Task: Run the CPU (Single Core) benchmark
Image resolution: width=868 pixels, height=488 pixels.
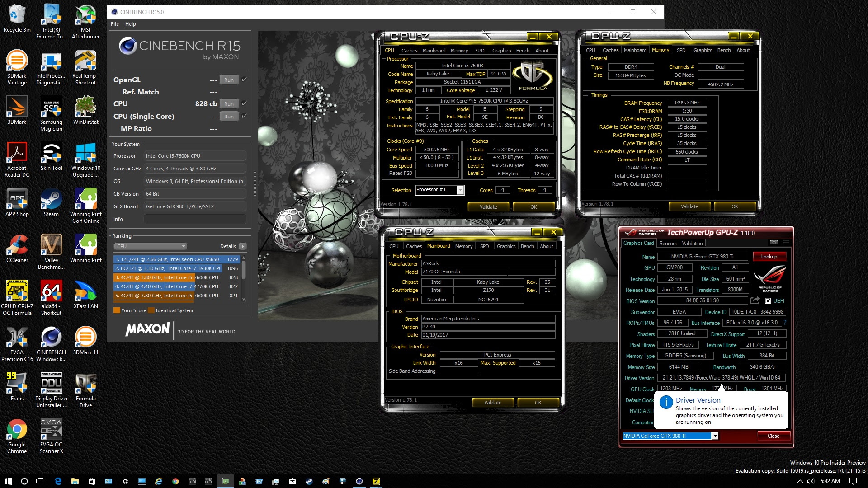Action: click(x=229, y=117)
